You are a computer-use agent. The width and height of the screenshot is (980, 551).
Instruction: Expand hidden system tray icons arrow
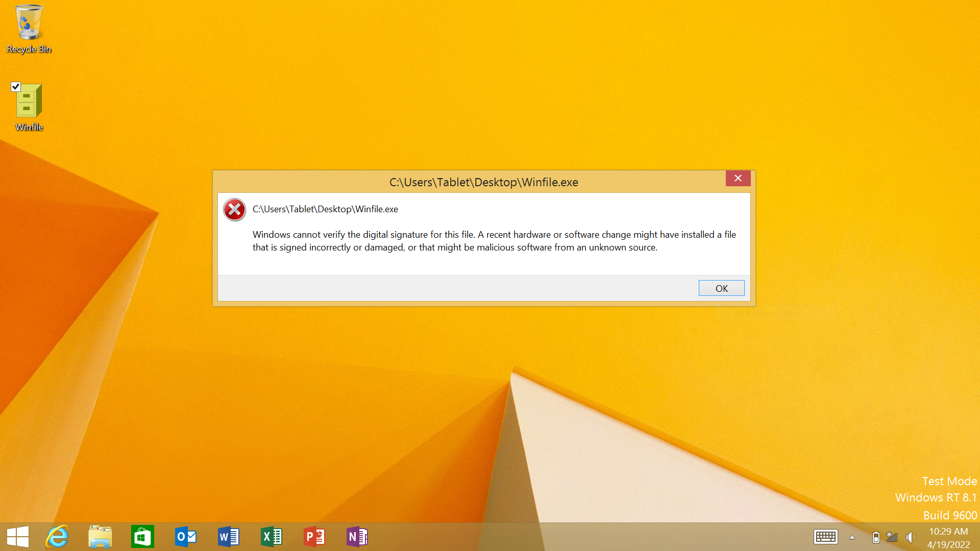coord(852,537)
